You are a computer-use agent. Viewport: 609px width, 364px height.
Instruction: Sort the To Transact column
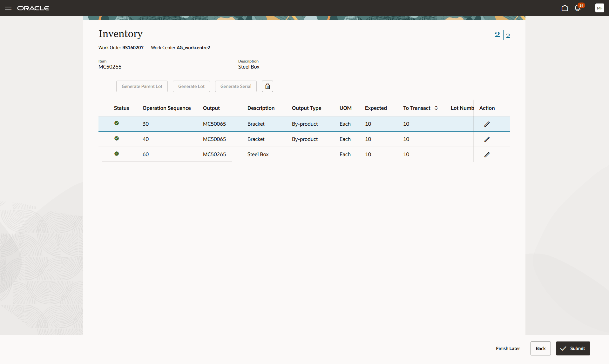[436, 108]
